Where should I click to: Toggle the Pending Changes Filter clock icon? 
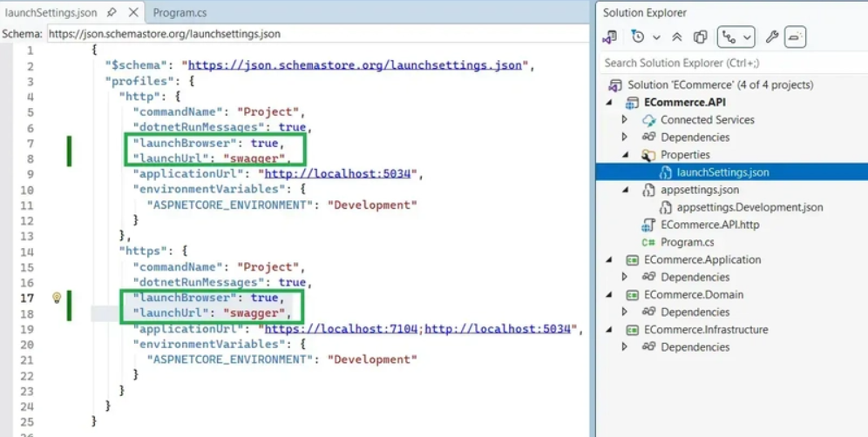638,37
